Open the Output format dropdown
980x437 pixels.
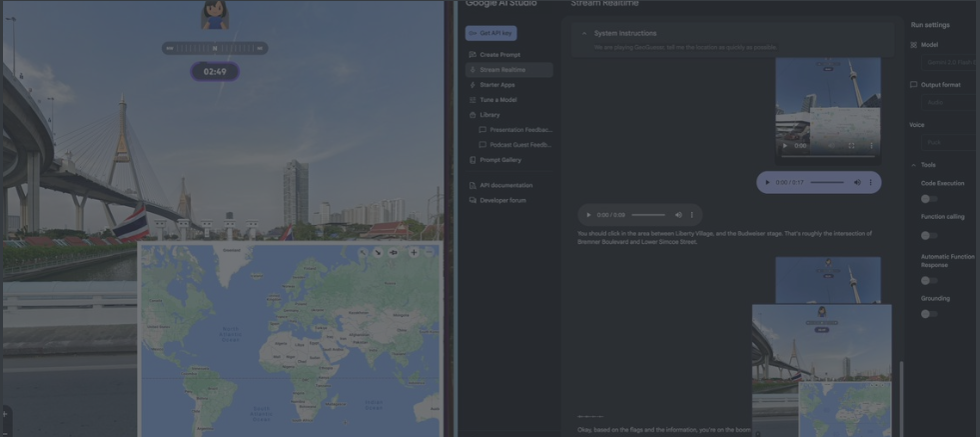[x=944, y=101]
